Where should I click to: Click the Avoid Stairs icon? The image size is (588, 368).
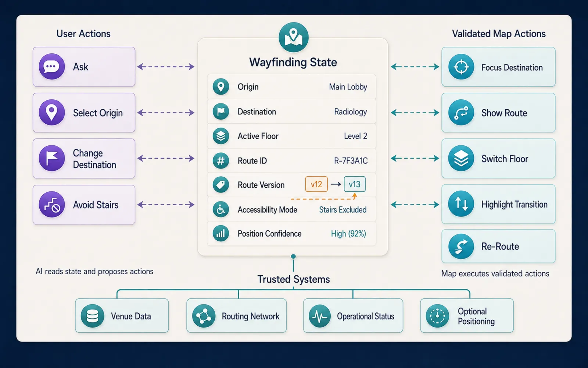pos(52,204)
